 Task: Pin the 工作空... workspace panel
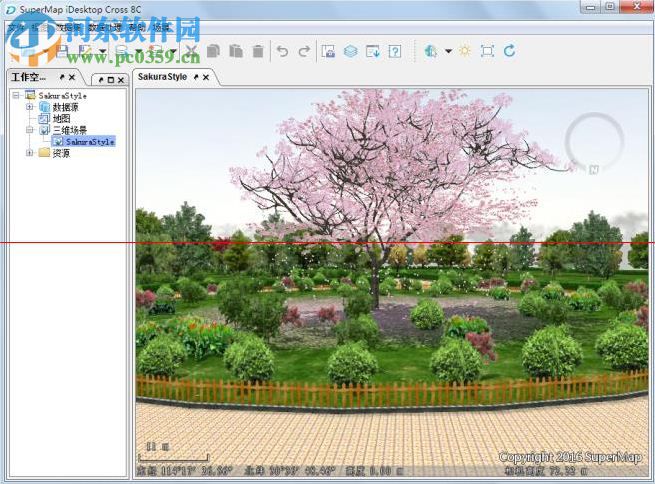pyautogui.click(x=62, y=77)
